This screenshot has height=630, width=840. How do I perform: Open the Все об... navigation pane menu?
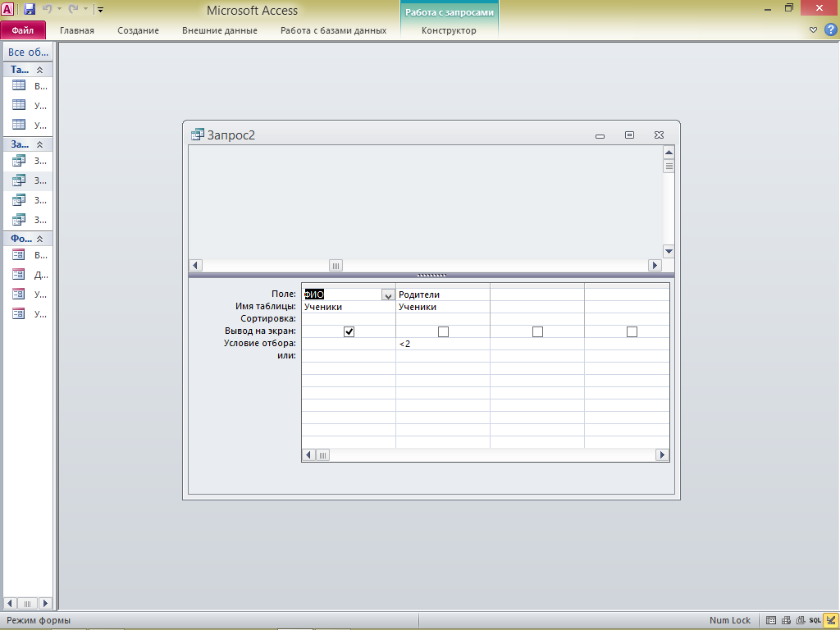29,52
